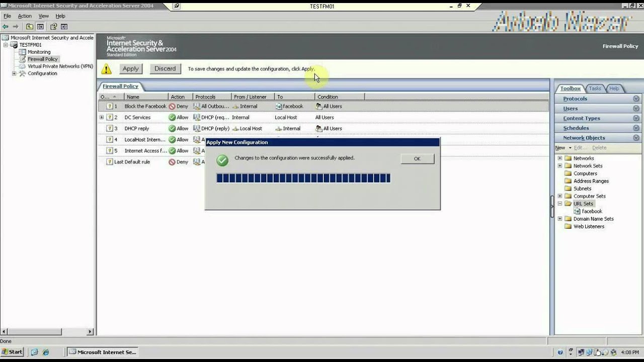The height and width of the screenshot is (362, 644).
Task: Switch to the Help tab in the task pane
Action: (614, 88)
